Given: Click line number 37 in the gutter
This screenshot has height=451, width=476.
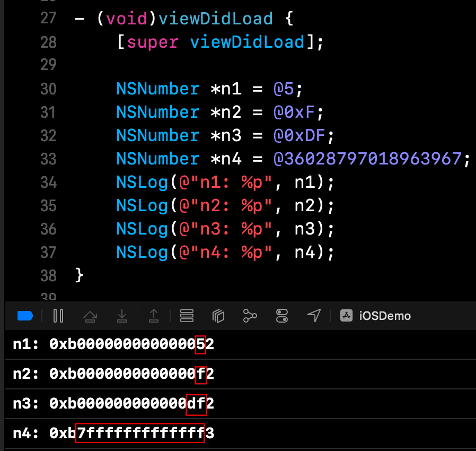Looking at the screenshot, I should point(48,252).
